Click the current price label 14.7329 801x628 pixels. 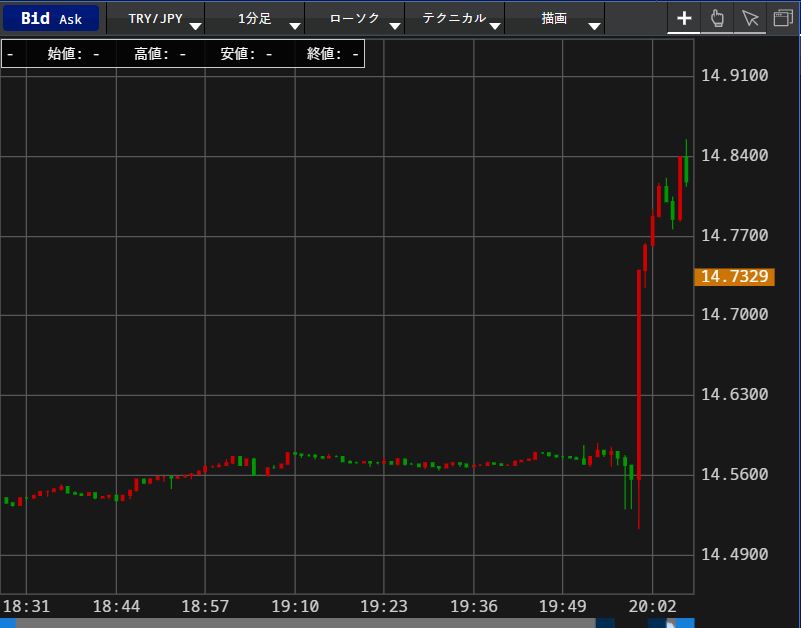pos(735,276)
